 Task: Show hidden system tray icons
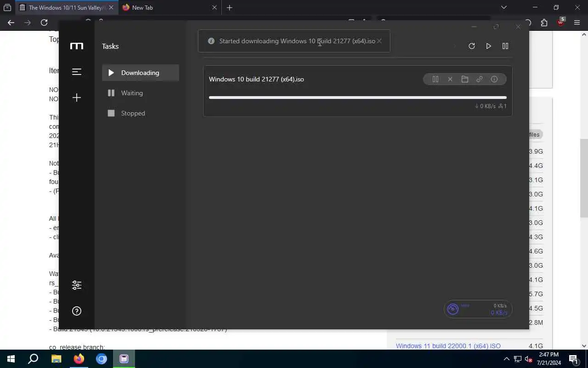(506, 359)
